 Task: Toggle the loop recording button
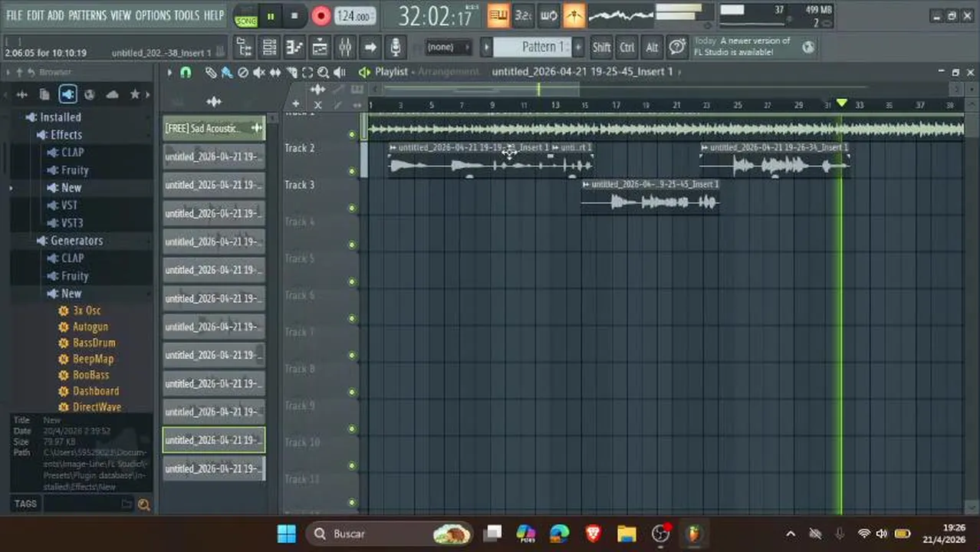(x=549, y=15)
